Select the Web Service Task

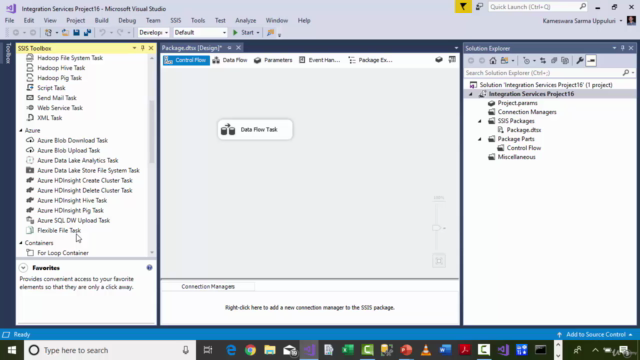click(60, 108)
